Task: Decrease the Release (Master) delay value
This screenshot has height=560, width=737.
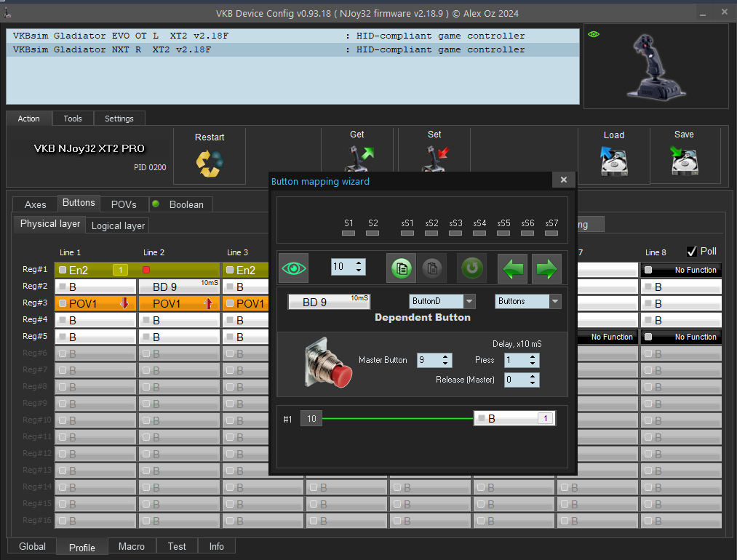Action: (x=533, y=383)
